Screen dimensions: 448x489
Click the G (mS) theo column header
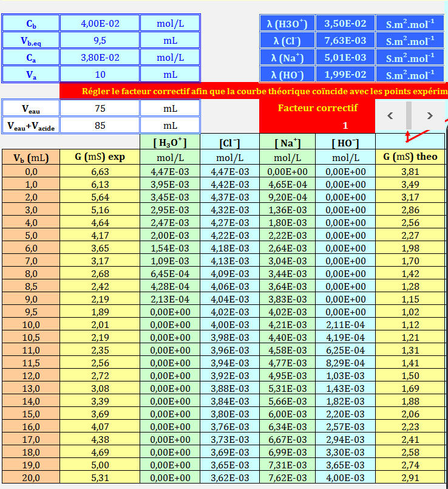pyautogui.click(x=410, y=157)
